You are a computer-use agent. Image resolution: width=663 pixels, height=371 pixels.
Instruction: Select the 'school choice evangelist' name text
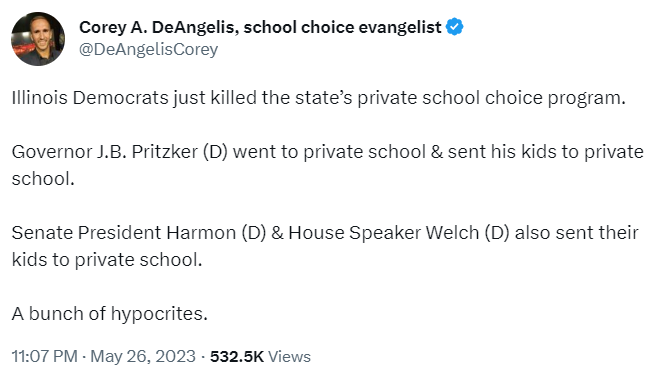click(x=342, y=27)
